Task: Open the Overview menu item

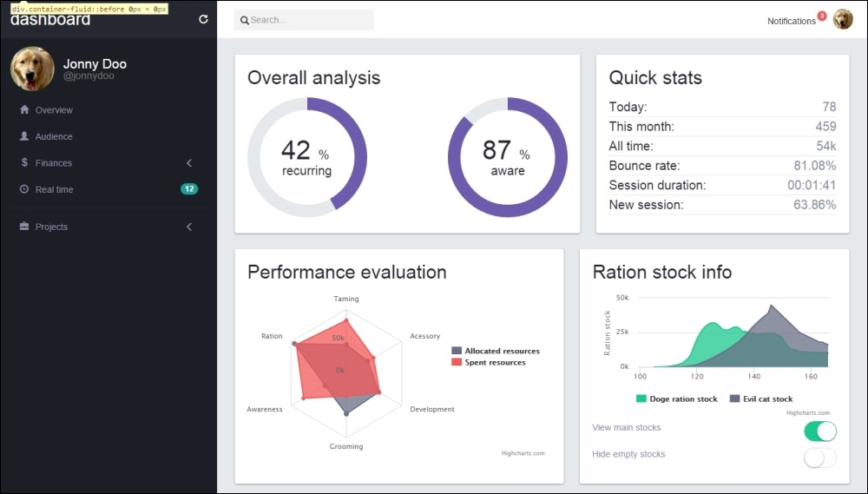Action: (54, 110)
